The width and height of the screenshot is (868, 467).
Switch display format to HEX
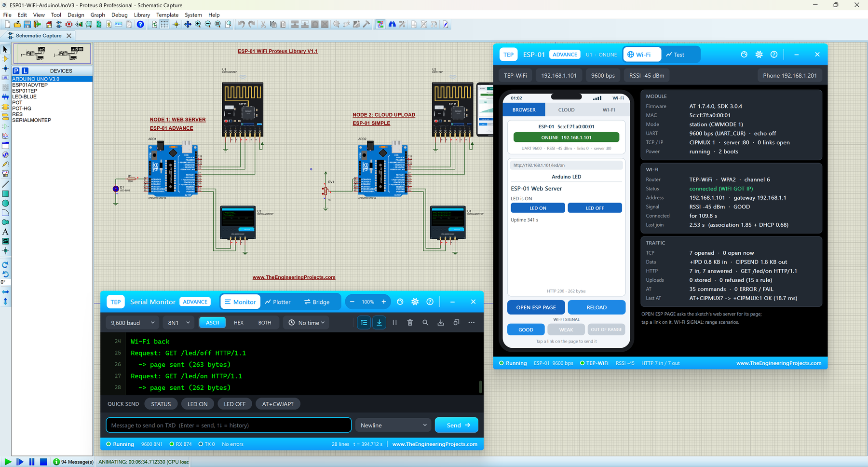[x=239, y=323]
